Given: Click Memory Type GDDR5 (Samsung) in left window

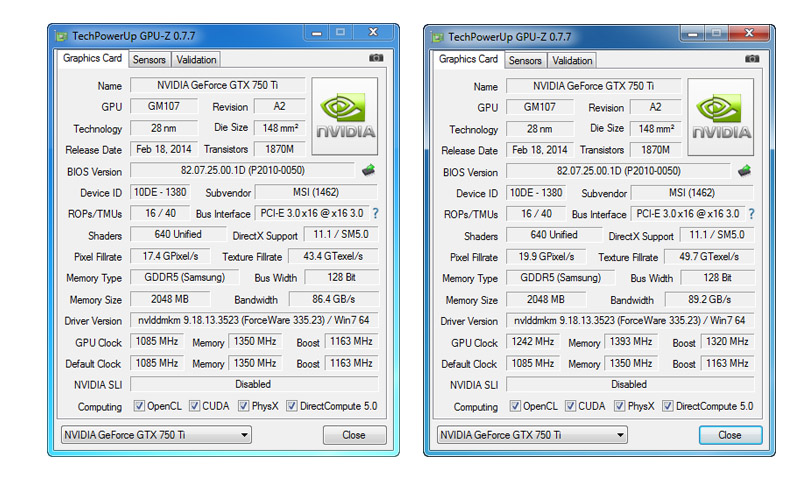Looking at the screenshot, I should point(185,277).
